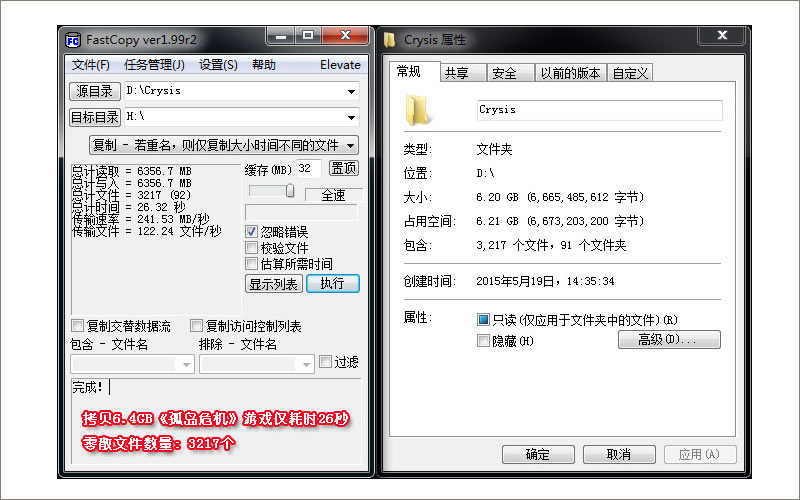Click the FastCopy app icon in title bar
The image size is (800, 500).
click(73, 40)
